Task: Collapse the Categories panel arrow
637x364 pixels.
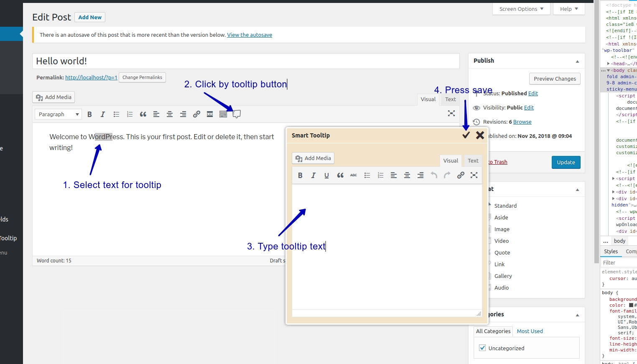Action: point(577,315)
